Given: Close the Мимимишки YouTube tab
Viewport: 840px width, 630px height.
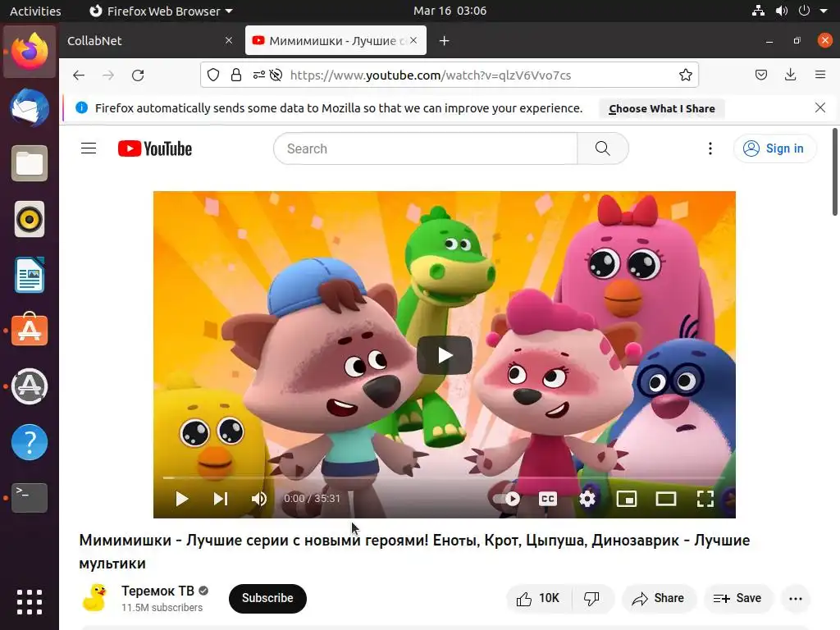Looking at the screenshot, I should [x=413, y=40].
